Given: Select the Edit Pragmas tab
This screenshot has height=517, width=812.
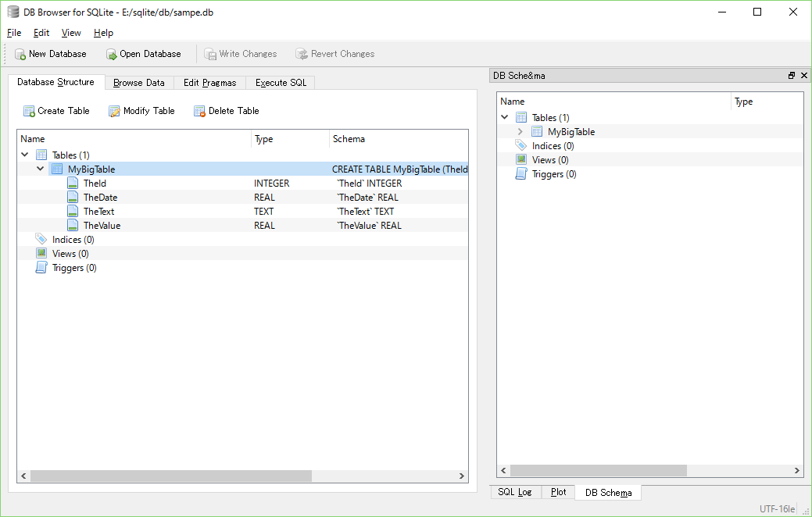Looking at the screenshot, I should tap(209, 82).
